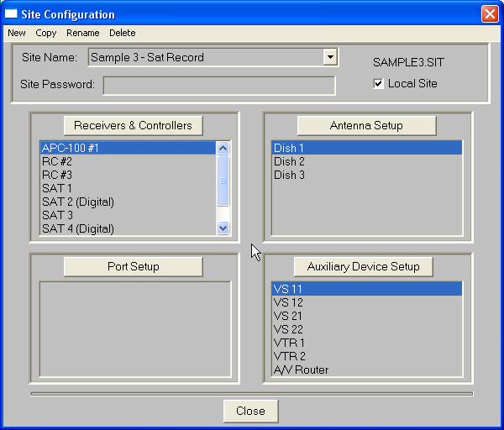The image size is (504, 430).
Task: Click the Site Configuration title bar icon
Action: point(12,14)
